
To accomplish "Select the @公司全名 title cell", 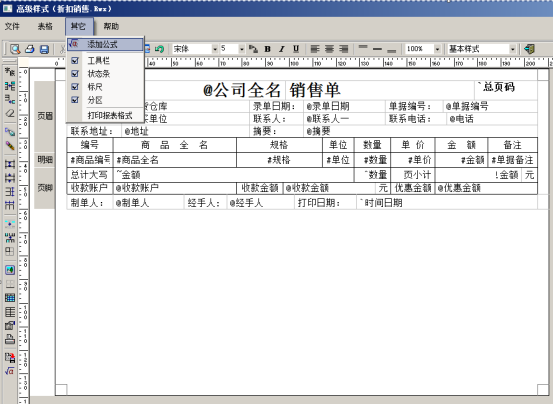I will pyautogui.click(x=242, y=90).
